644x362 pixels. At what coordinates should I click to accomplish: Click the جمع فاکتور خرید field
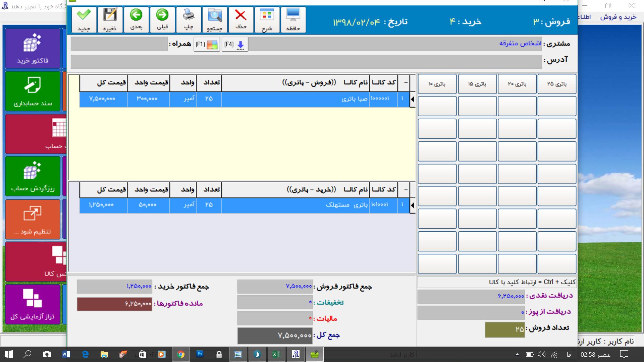114,287
